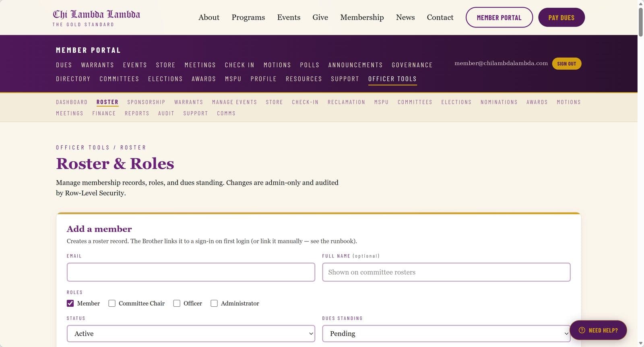The image size is (644, 347).
Task: Open the Reclamation subtab
Action: pos(347,102)
